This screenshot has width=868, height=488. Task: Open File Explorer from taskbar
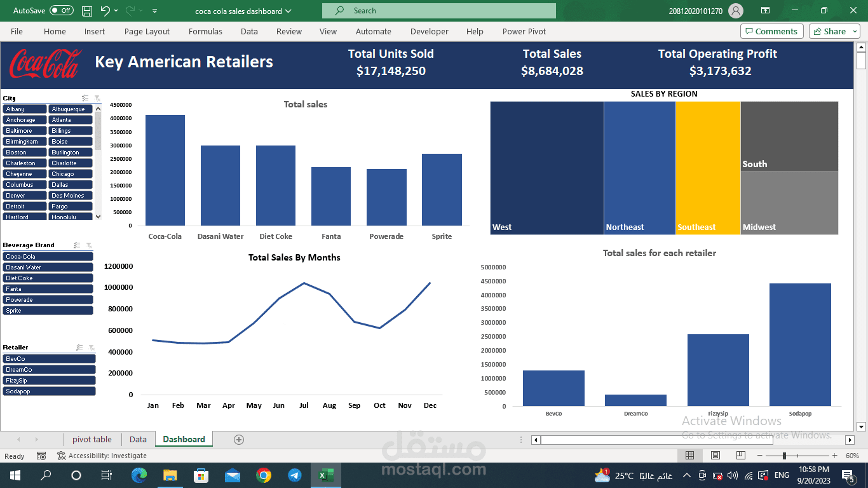pos(170,475)
